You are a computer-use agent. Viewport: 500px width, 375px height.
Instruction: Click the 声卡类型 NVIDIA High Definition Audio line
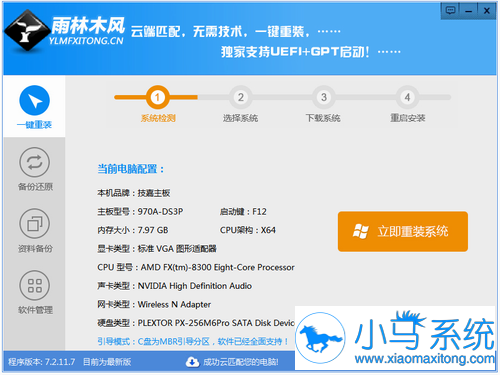coord(174,286)
